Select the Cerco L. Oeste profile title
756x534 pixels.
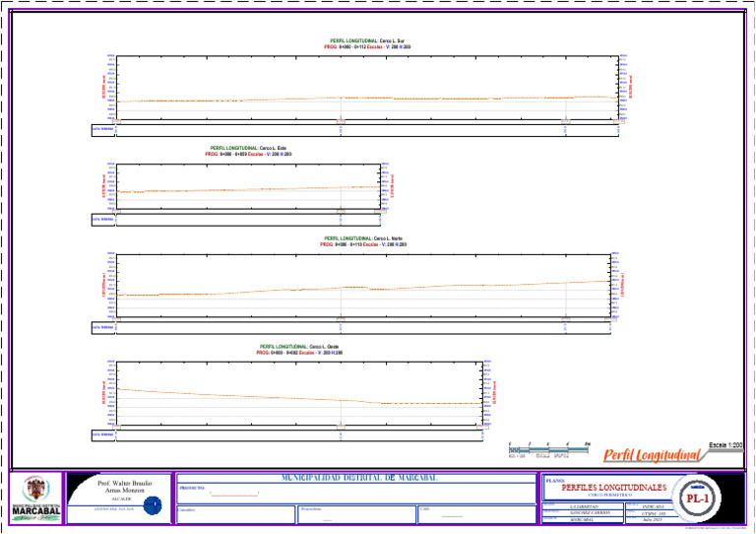(x=299, y=350)
